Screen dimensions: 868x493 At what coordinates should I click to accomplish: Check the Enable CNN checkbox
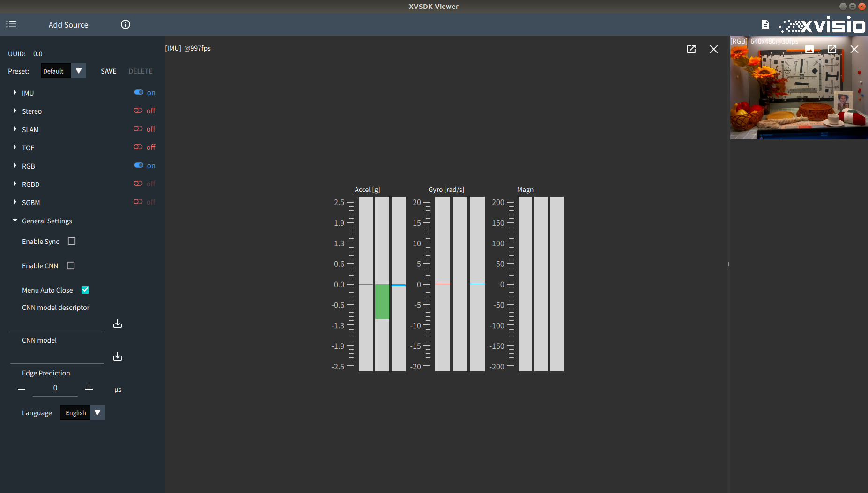click(x=71, y=265)
